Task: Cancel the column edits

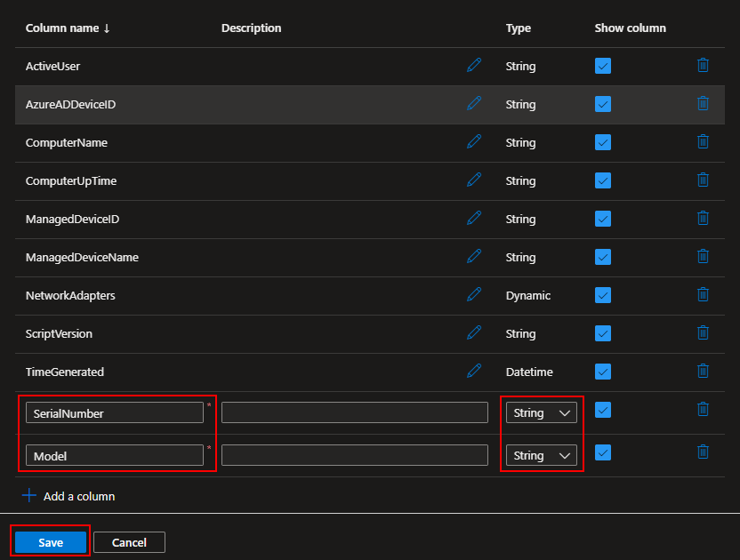Action: pos(129,542)
